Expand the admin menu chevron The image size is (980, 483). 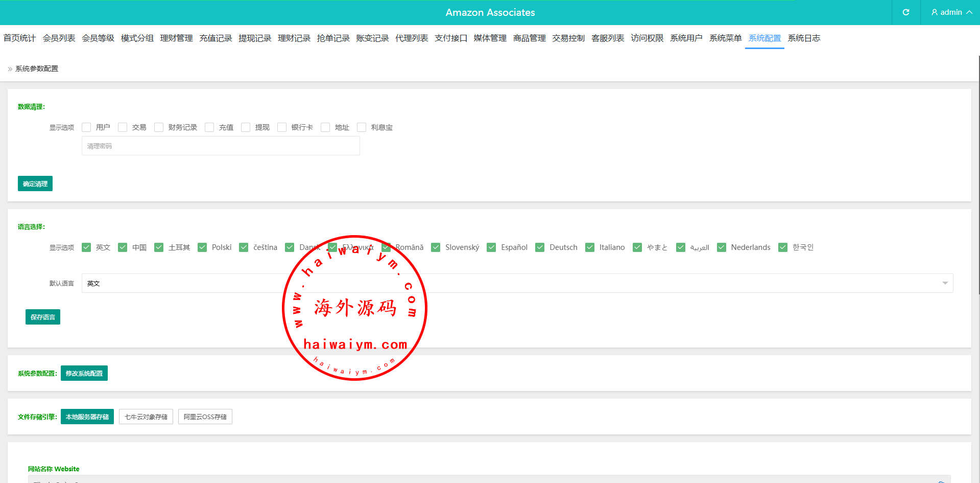click(969, 12)
